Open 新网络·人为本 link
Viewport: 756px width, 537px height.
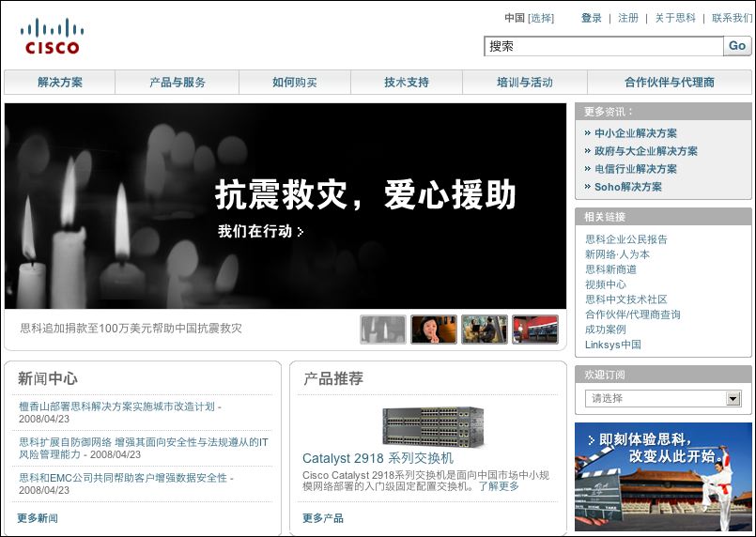(x=617, y=254)
